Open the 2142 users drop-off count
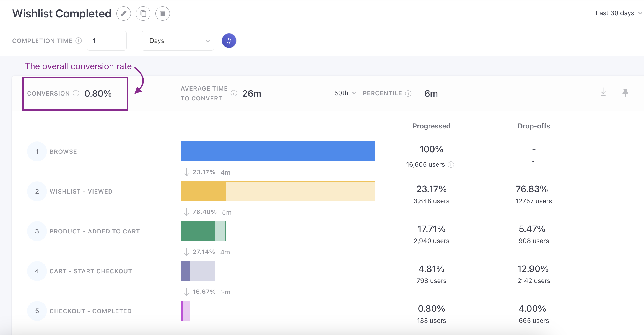Viewport: 644px width, 335px height. coord(534,281)
